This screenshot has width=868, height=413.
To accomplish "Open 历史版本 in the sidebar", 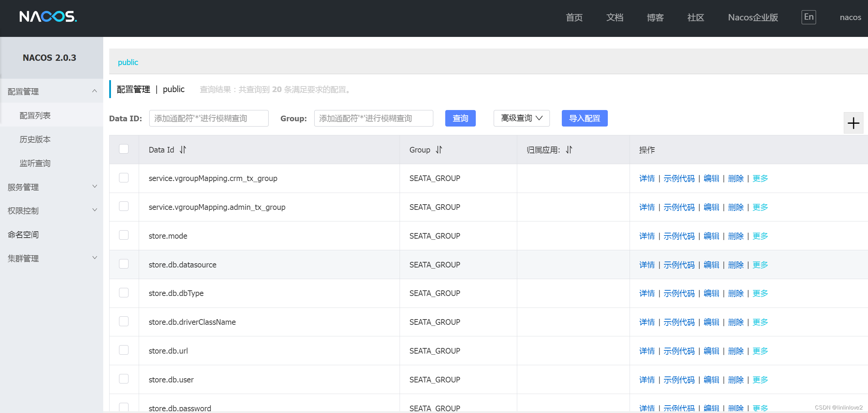I will pos(35,140).
